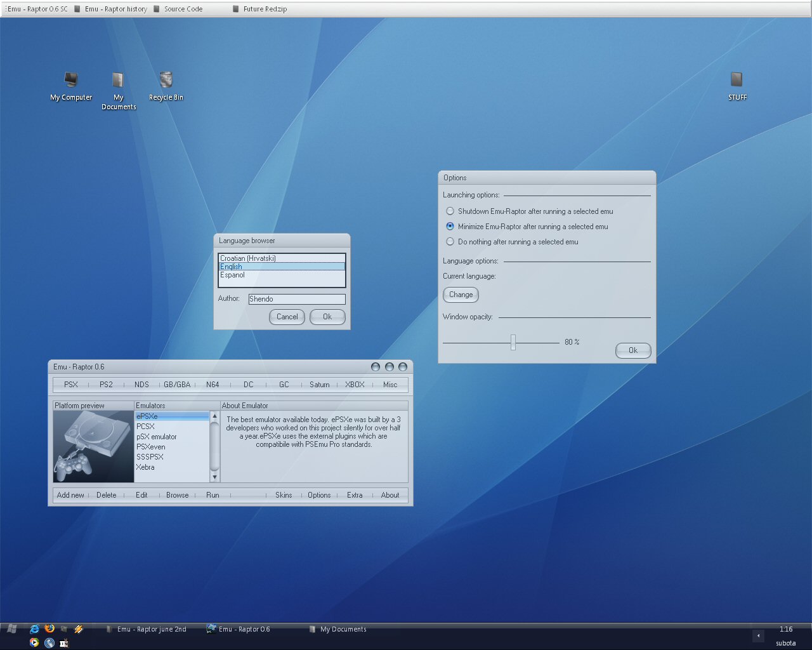The image size is (812, 650).
Task: Open the STUFF folder icon on desktop
Action: tap(737, 86)
